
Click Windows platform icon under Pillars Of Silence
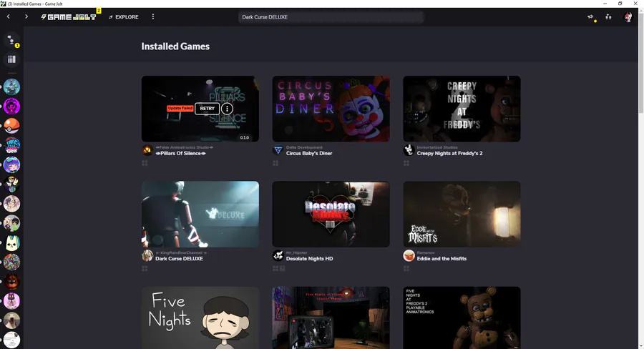[x=145, y=163]
